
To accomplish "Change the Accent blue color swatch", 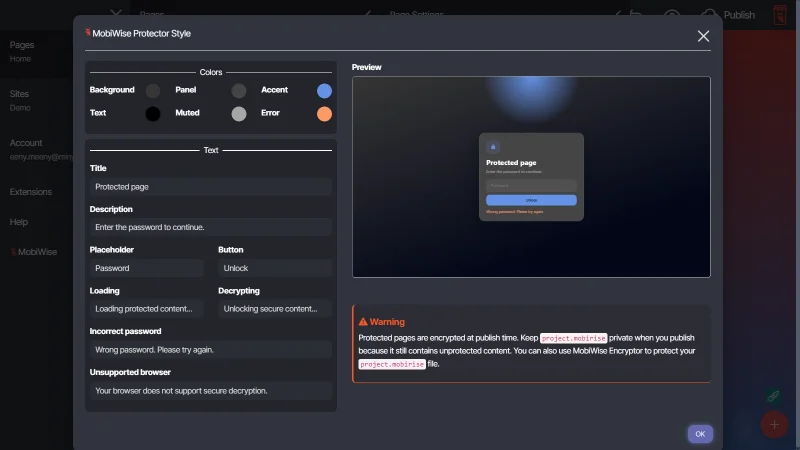I will [324, 91].
